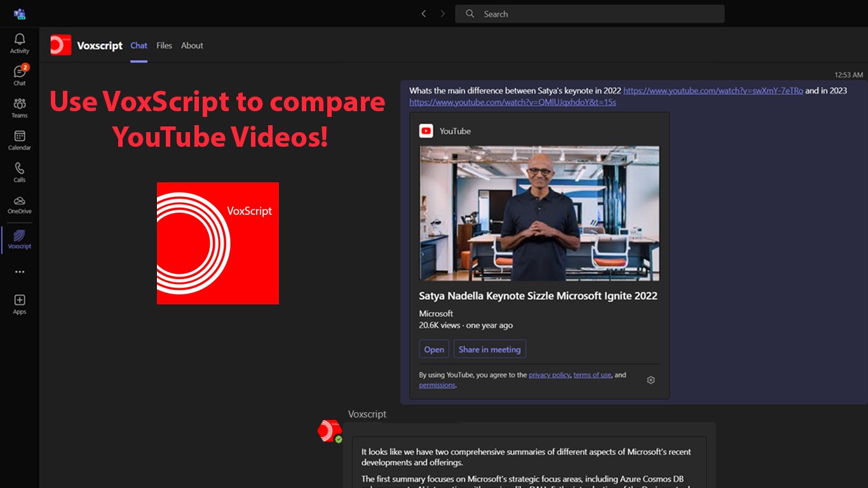Open the Activity feed bell icon
The width and height of the screenshot is (868, 488).
click(20, 43)
